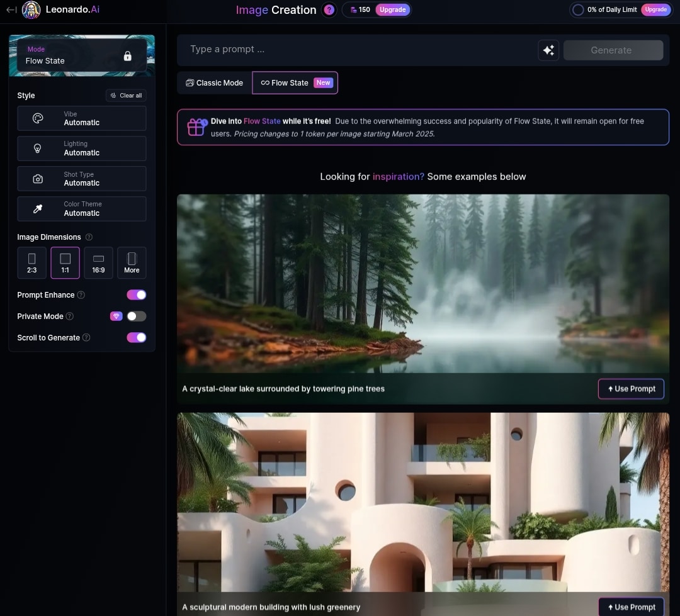Disable the Scroll to Generate switch
The image size is (680, 616).
click(x=136, y=337)
